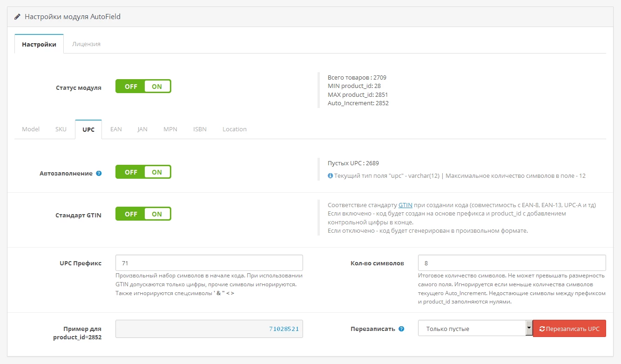Viewport: 621px width, 364px height.
Task: Click the red Перезаписать UPC button
Action: click(x=569, y=328)
